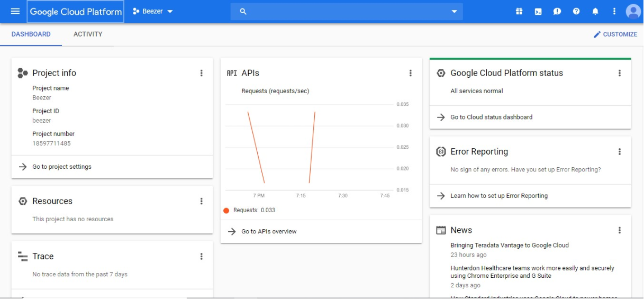
Task: Open the top bar three-dot settings menu
Action: click(614, 12)
